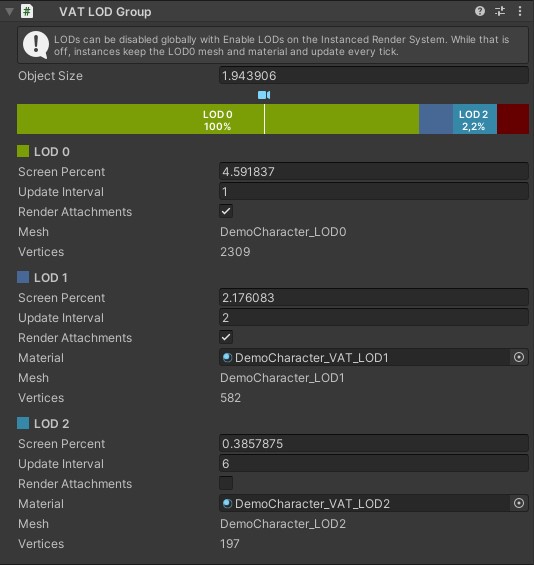This screenshot has height=565, width=534.
Task: Click the 197 vertices value
Action: pyautogui.click(x=230, y=544)
